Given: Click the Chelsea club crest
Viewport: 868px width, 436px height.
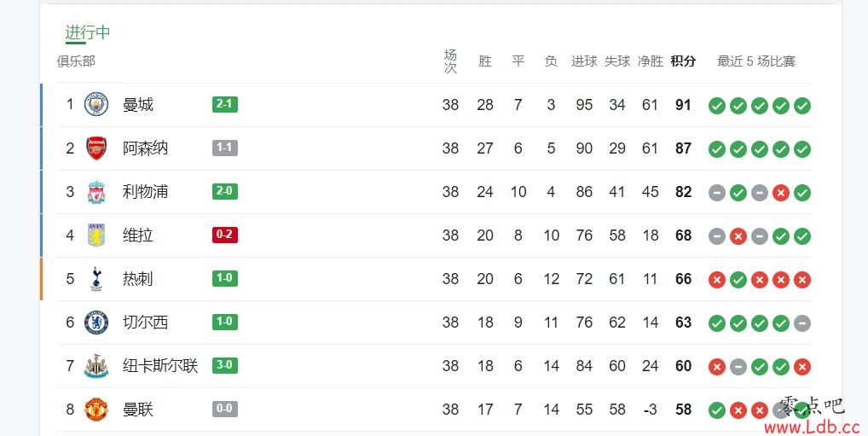Looking at the screenshot, I should coord(96,323).
